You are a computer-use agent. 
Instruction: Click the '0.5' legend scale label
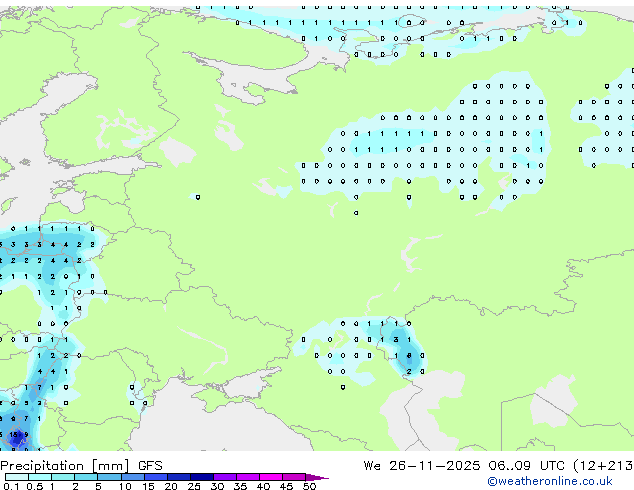click(35, 486)
